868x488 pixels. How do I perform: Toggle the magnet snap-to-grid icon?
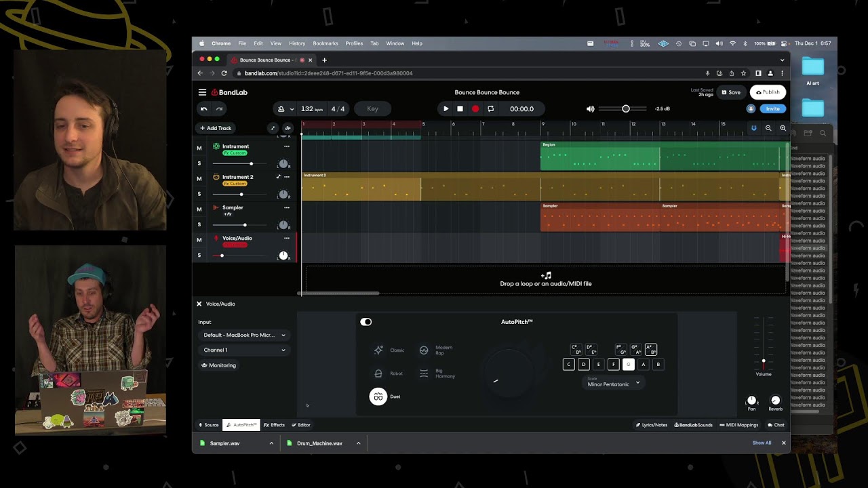tap(753, 128)
